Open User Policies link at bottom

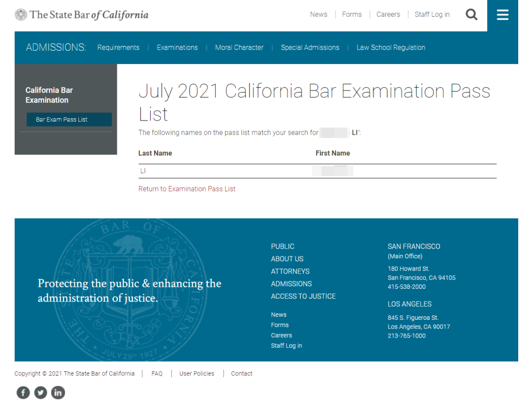(197, 373)
